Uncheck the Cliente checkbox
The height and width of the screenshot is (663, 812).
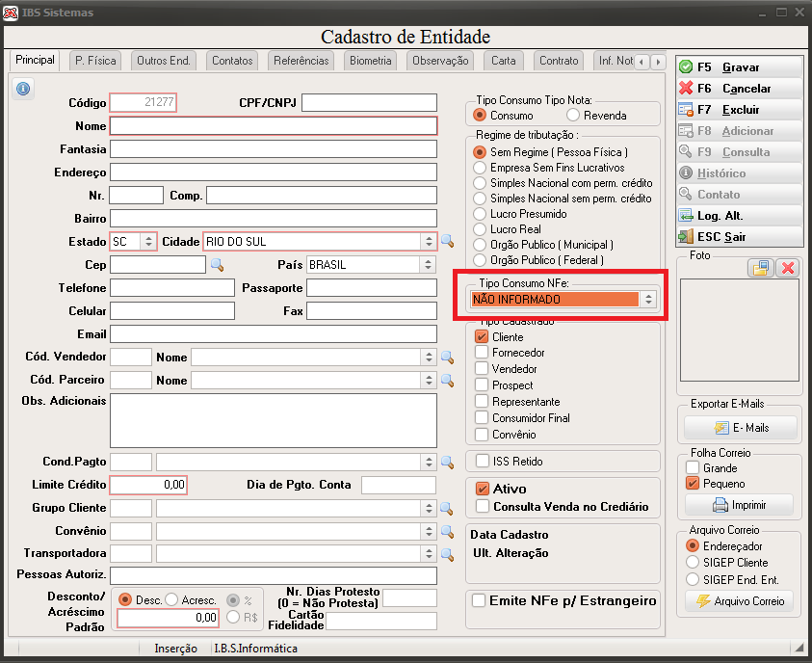pyautogui.click(x=482, y=336)
